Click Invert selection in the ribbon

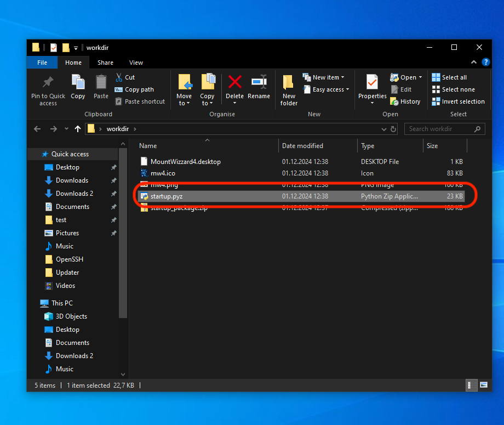pyautogui.click(x=459, y=101)
